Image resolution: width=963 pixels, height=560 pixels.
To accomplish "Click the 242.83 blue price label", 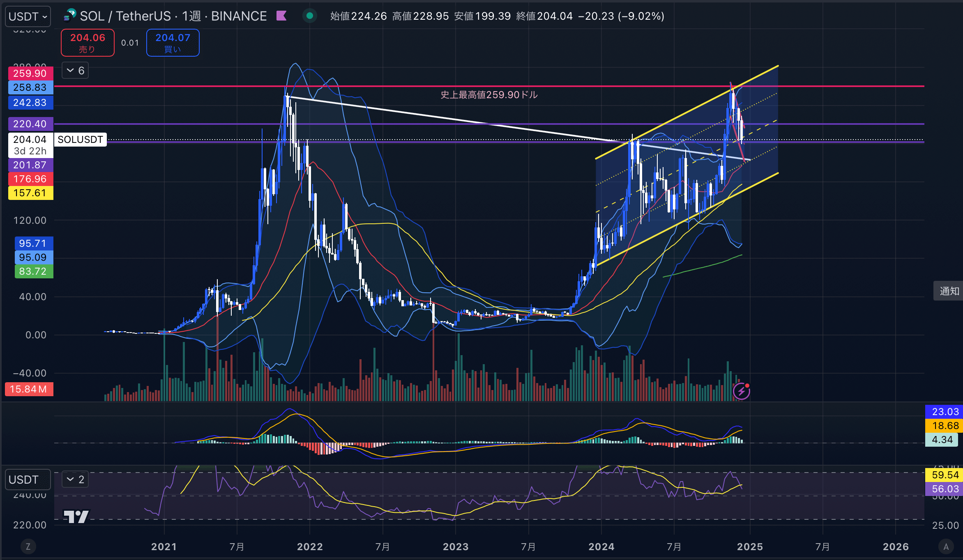I will (x=30, y=103).
